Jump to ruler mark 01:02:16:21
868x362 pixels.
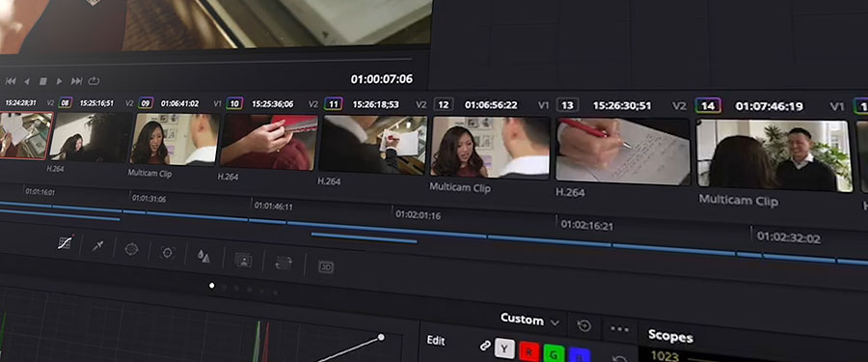[x=586, y=226]
